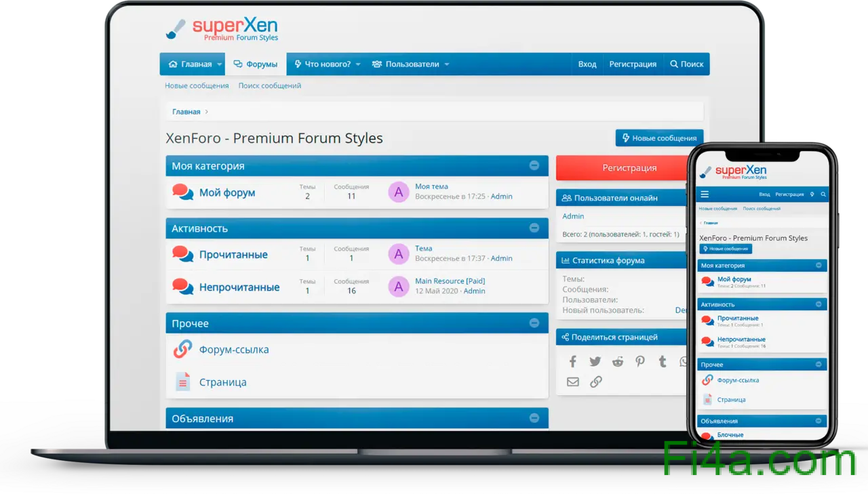
Task: Click the email envelope share icon
Action: coord(573,382)
